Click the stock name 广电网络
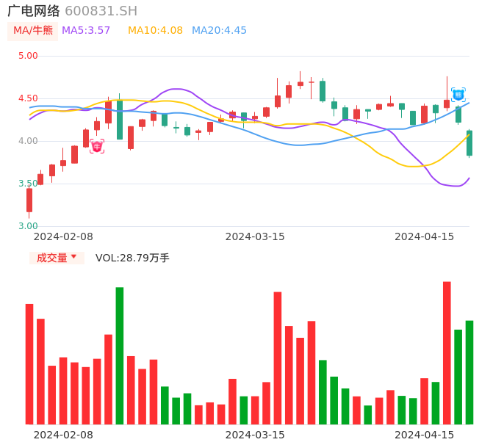Screen dimensions: 504x445 click(34, 11)
